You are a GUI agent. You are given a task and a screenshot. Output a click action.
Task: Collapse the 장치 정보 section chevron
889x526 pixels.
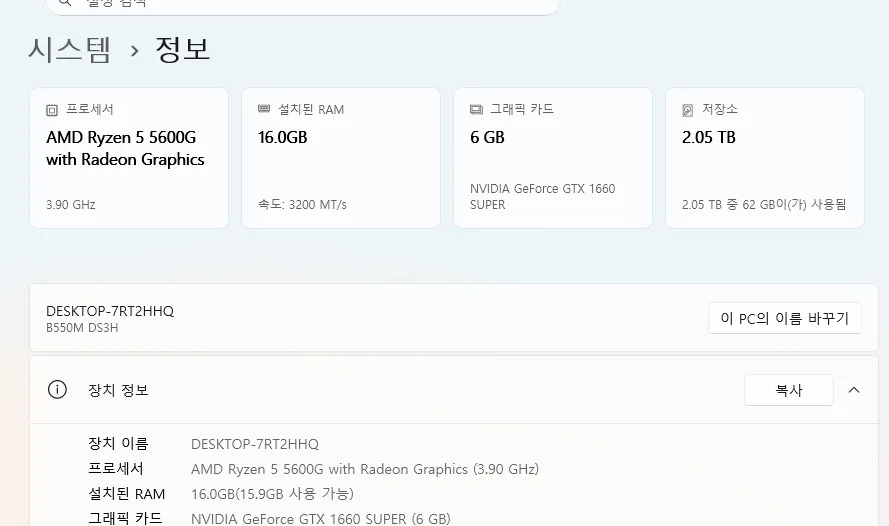[854, 390]
